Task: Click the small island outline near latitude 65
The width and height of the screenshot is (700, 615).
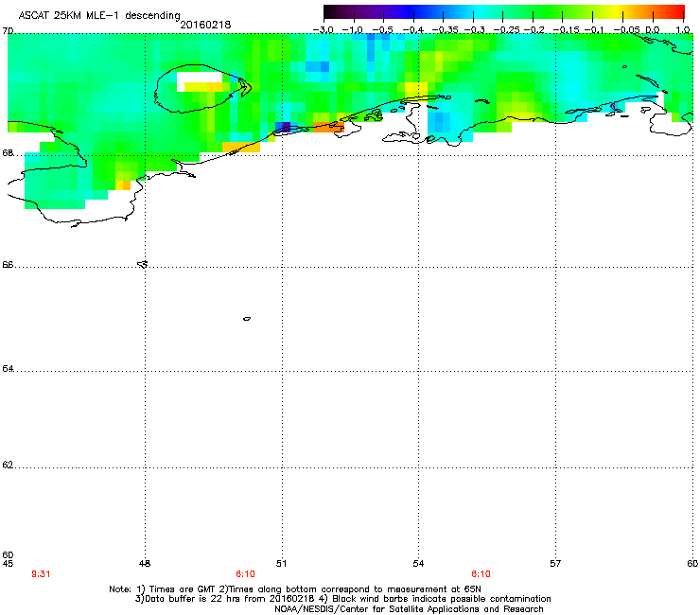Action: click(x=247, y=319)
